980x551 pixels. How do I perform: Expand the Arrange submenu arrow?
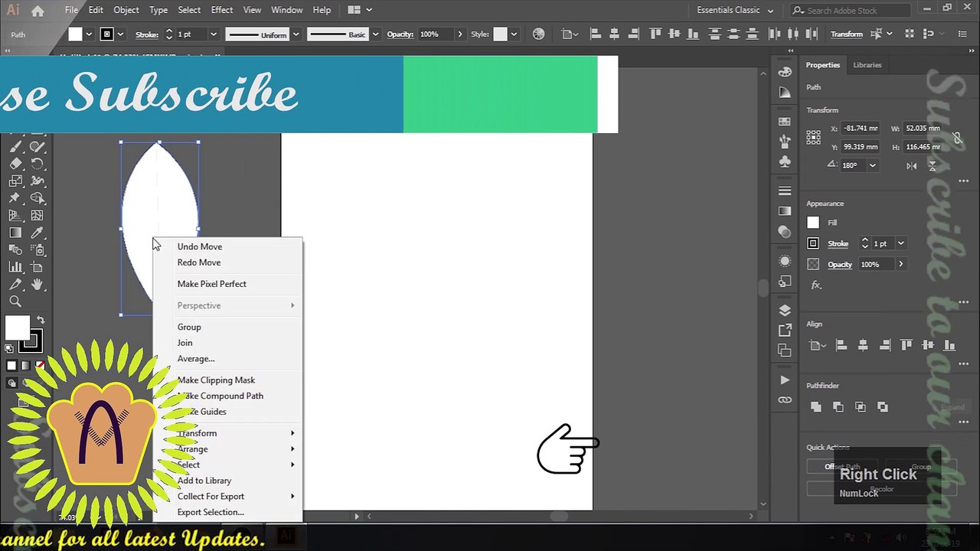tap(292, 449)
